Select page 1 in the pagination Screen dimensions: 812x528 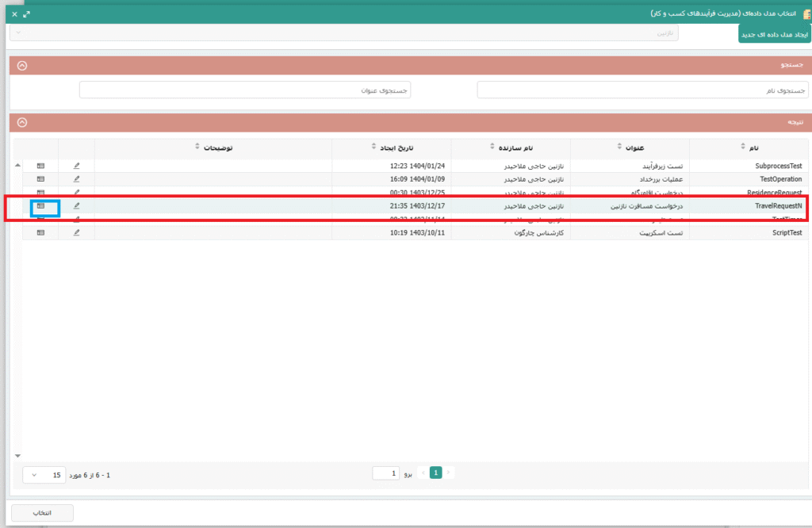pos(435,473)
